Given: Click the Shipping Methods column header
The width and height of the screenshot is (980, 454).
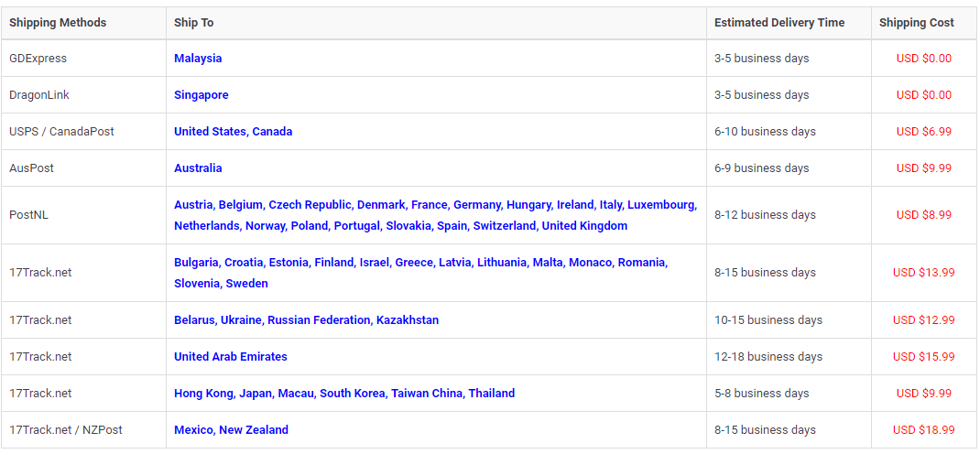Looking at the screenshot, I should (58, 23).
